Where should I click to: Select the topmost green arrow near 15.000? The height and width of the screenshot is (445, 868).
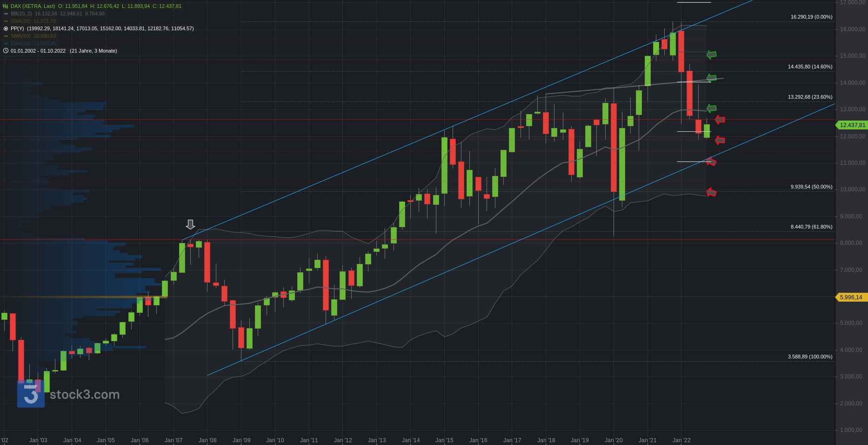click(x=711, y=55)
